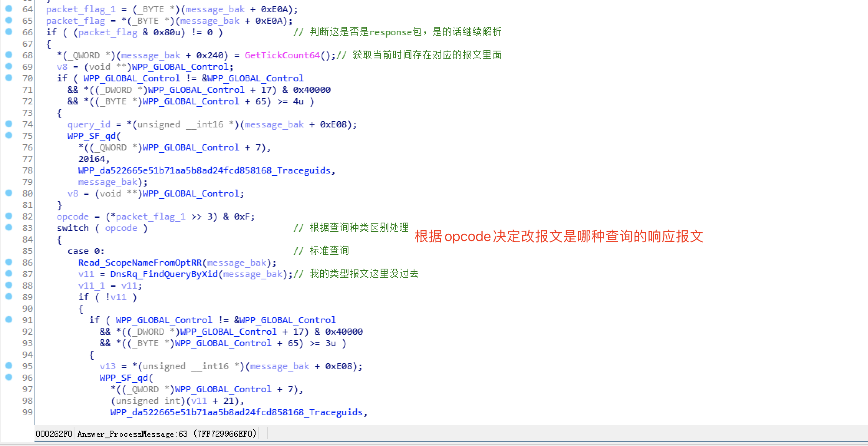Click the blue dot on line 70
Image resolution: width=868 pixels, height=446 pixels.
9,78
